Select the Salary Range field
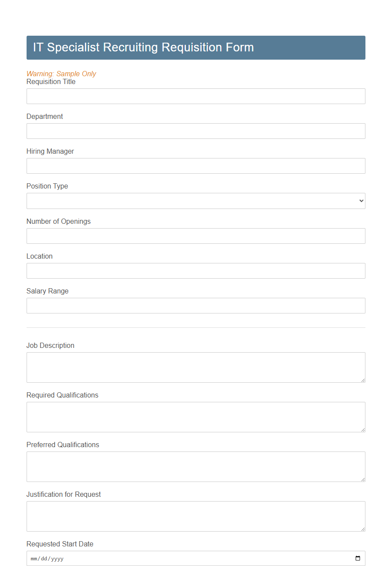 click(x=196, y=305)
